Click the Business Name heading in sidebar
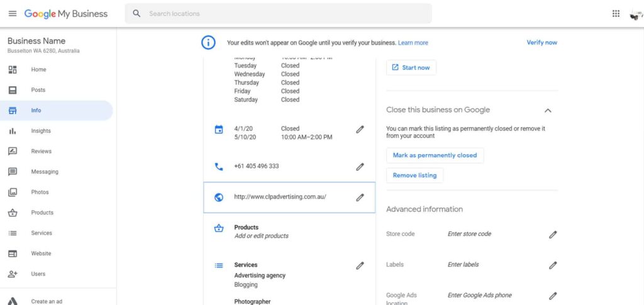The height and width of the screenshot is (305, 644). tap(36, 41)
